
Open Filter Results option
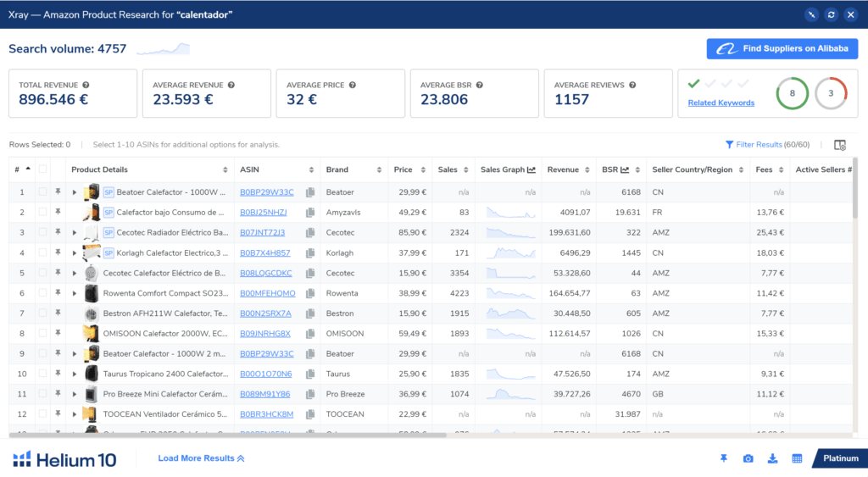pos(767,145)
